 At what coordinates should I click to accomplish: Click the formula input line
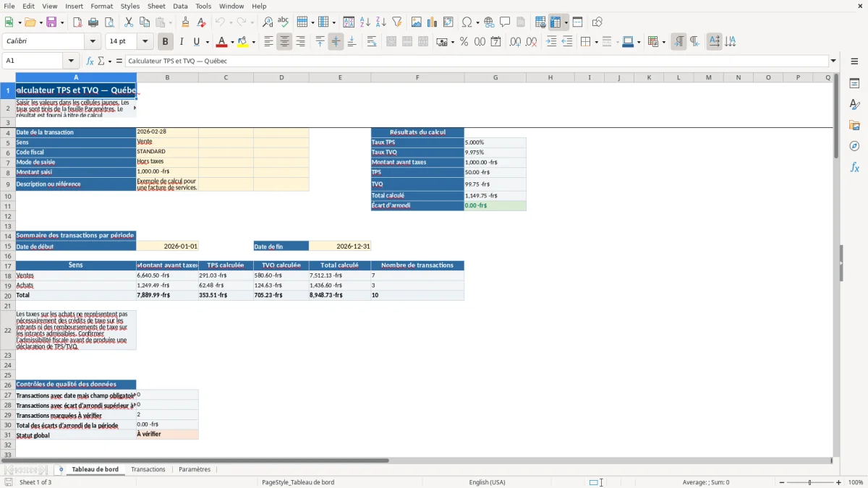[x=476, y=61]
